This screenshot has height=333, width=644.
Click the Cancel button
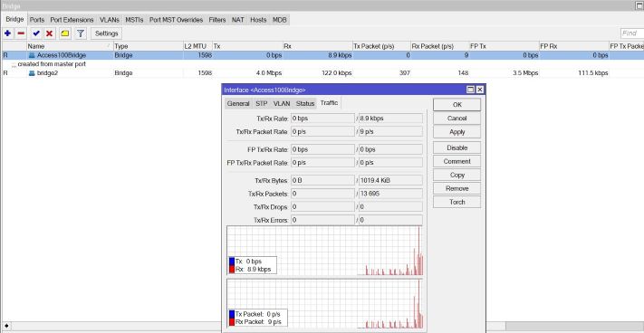(x=457, y=119)
